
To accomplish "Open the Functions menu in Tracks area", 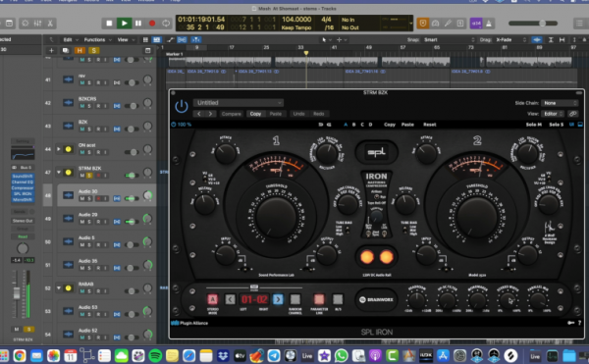I will pos(97,39).
